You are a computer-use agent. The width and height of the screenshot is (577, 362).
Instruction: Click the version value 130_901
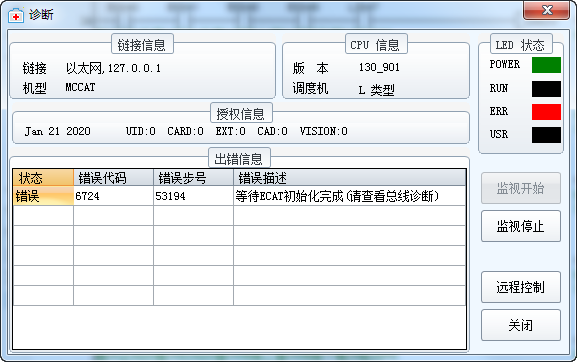coord(379,67)
